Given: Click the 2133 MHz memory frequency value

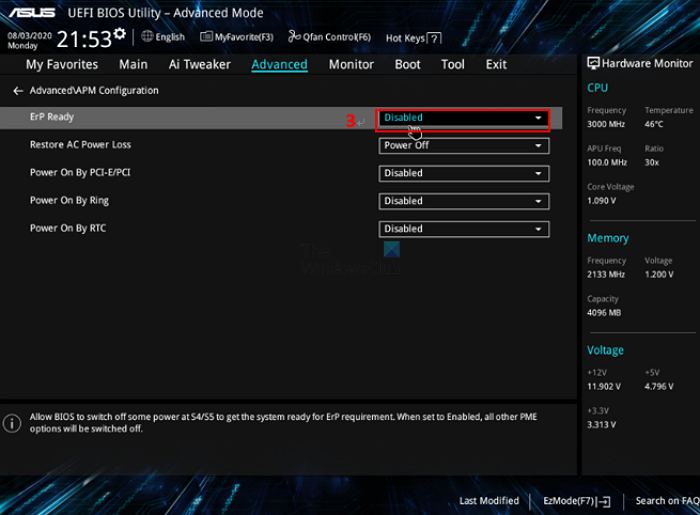Looking at the screenshot, I should click(606, 274).
